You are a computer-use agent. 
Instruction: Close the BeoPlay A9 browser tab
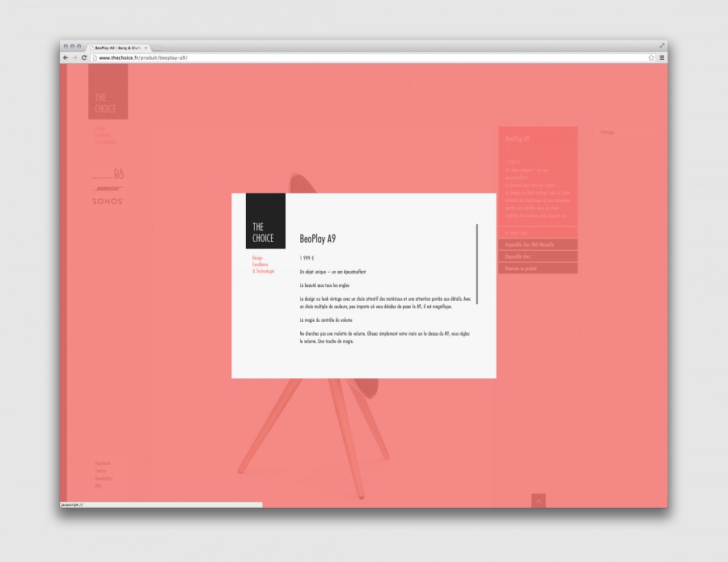pyautogui.click(x=146, y=48)
